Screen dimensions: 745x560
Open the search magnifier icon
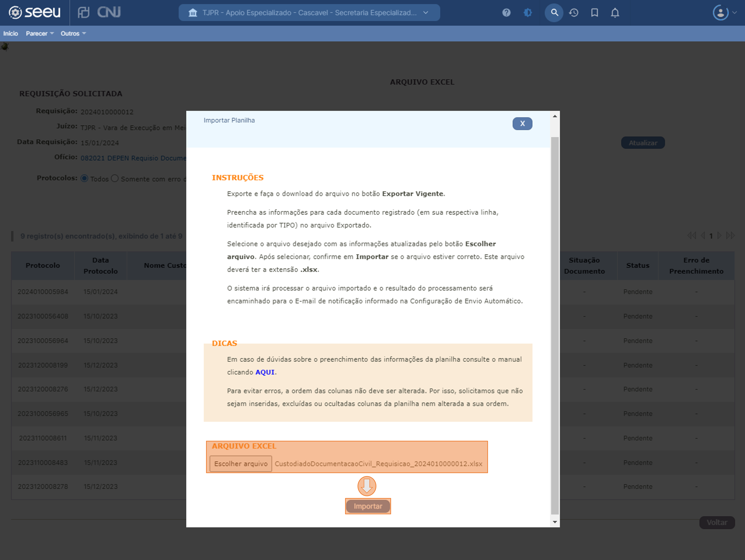click(x=554, y=13)
